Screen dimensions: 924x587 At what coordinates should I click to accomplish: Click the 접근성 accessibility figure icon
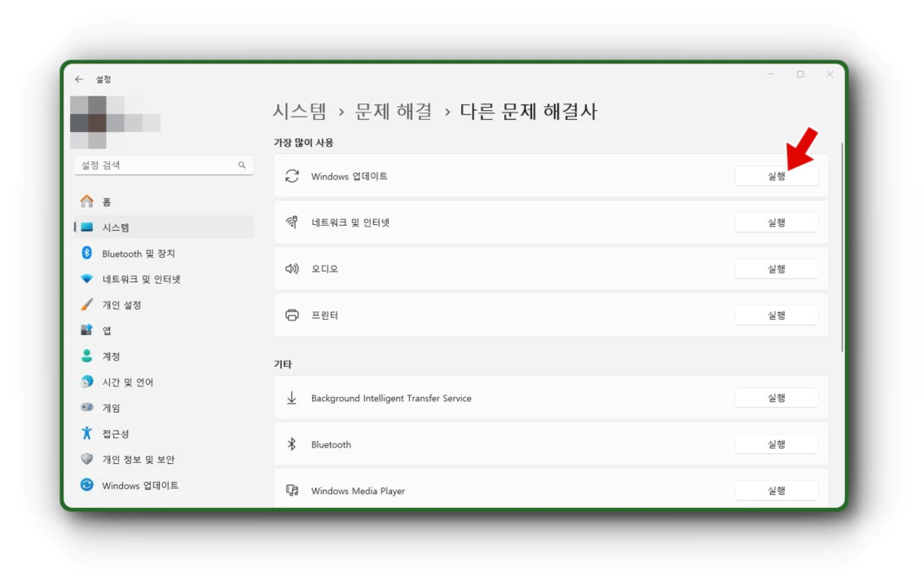[86, 433]
